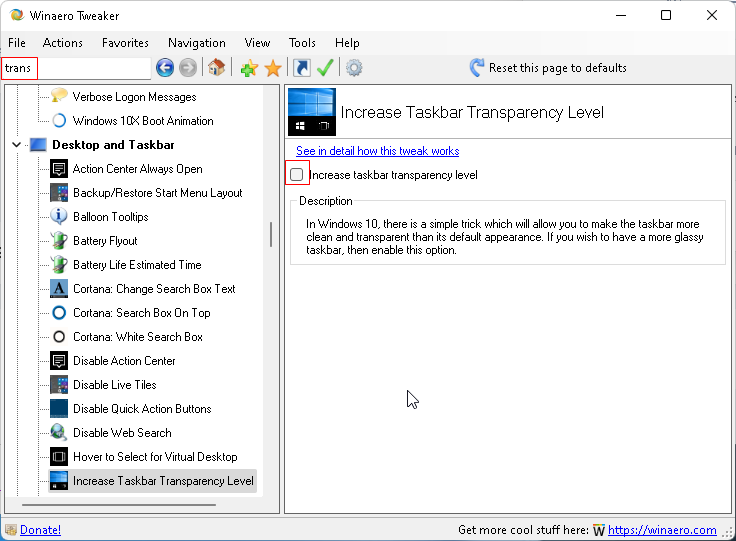Click the green checkmark toolbar icon

[325, 68]
